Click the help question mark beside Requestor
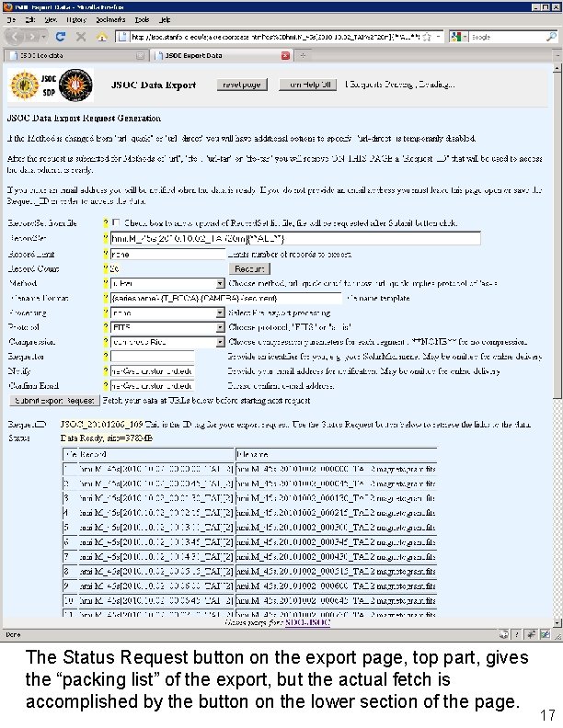This screenshot has width=563, height=728. click(x=106, y=357)
